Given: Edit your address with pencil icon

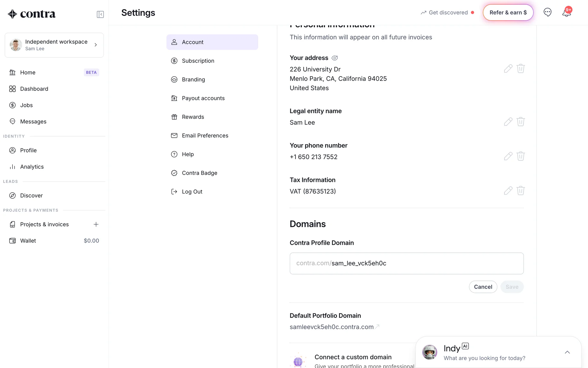Looking at the screenshot, I should [508, 69].
